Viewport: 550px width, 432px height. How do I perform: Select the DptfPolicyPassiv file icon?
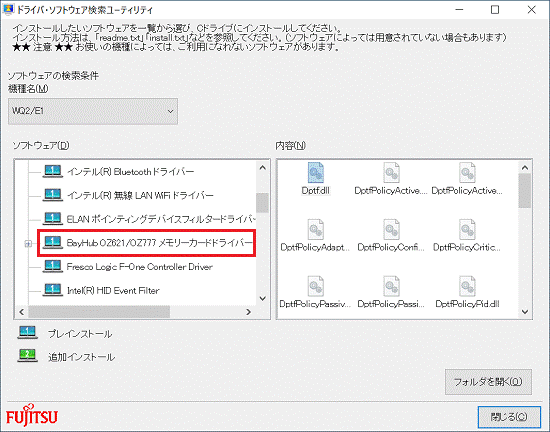316,286
